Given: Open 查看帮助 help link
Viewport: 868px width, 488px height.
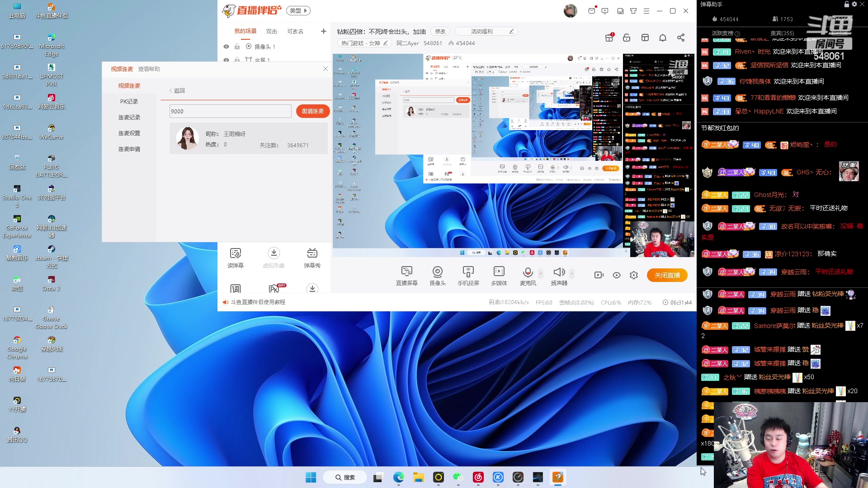Looking at the screenshot, I should [149, 69].
